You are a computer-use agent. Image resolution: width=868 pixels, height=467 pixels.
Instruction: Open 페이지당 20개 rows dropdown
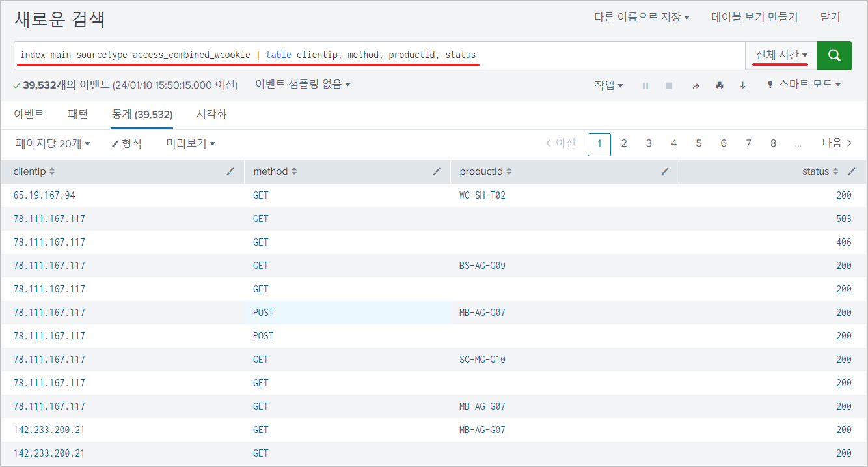coord(53,143)
